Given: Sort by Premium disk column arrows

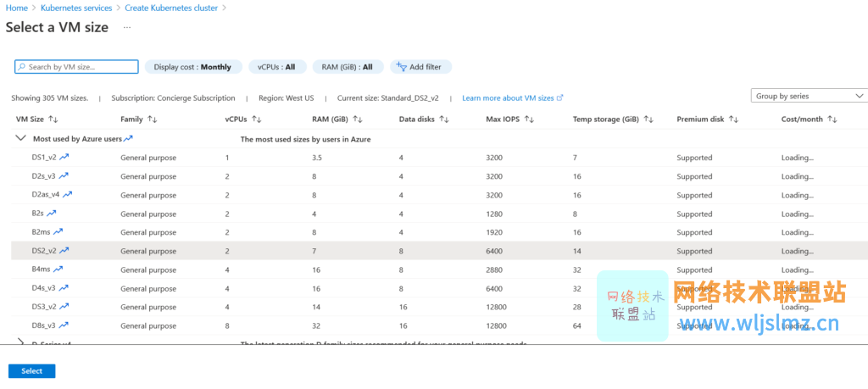Looking at the screenshot, I should [x=734, y=119].
